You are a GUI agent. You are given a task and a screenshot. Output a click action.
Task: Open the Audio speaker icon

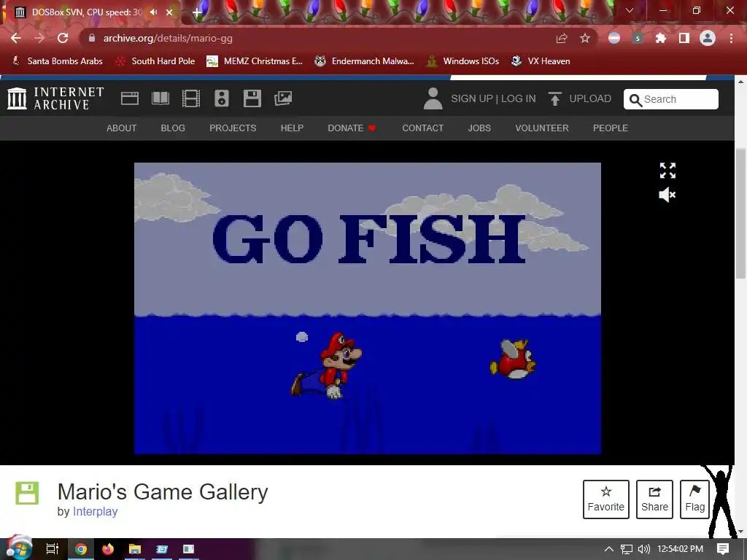click(x=222, y=98)
